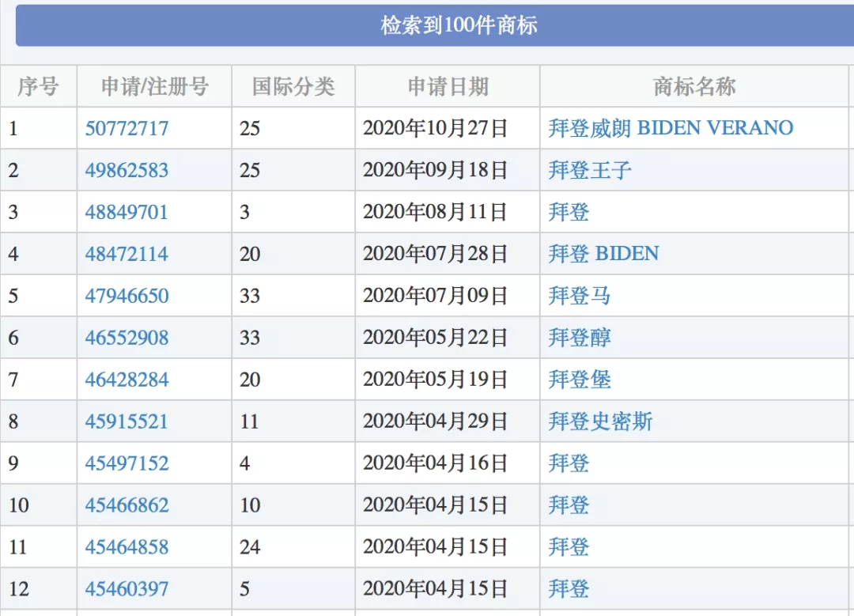Open registration number 45466862
Screen dimensions: 854x616
coord(127,505)
